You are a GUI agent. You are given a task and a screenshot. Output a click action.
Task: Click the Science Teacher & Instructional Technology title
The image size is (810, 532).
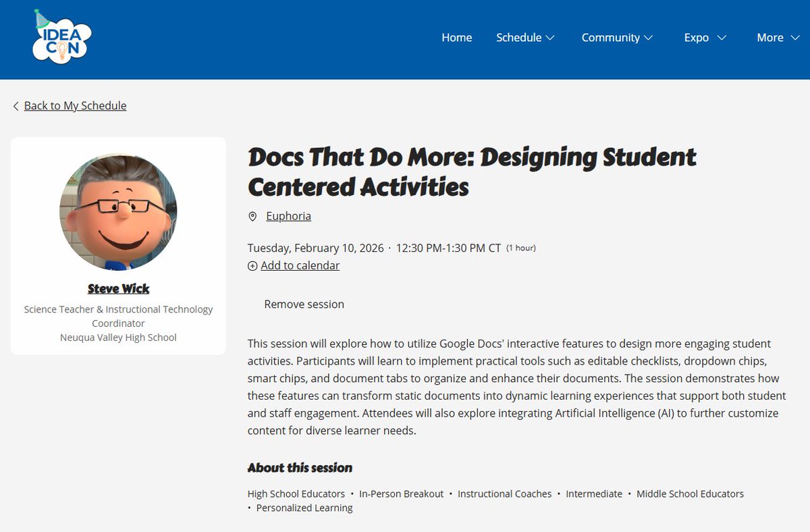[x=118, y=316]
